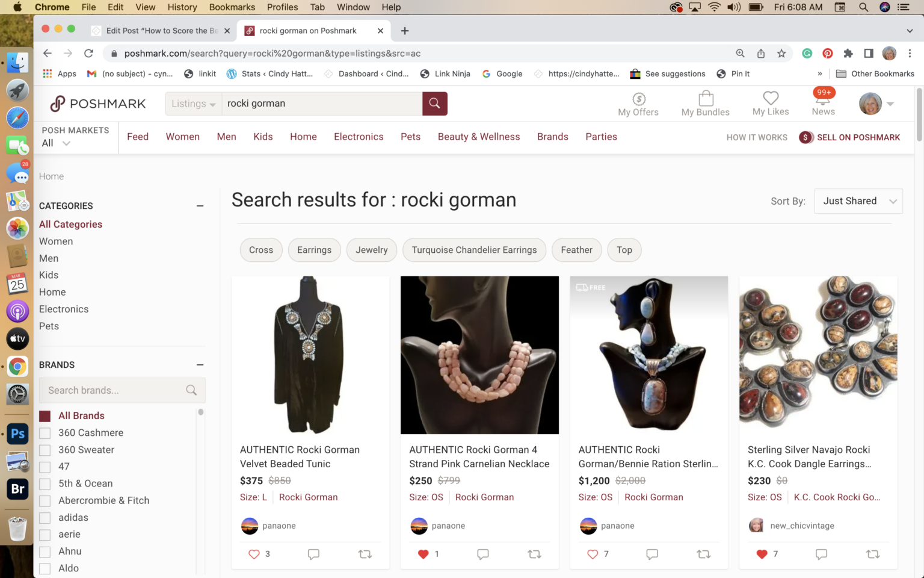Click Sell on Poshmark link
The image size is (924, 578).
849,137
